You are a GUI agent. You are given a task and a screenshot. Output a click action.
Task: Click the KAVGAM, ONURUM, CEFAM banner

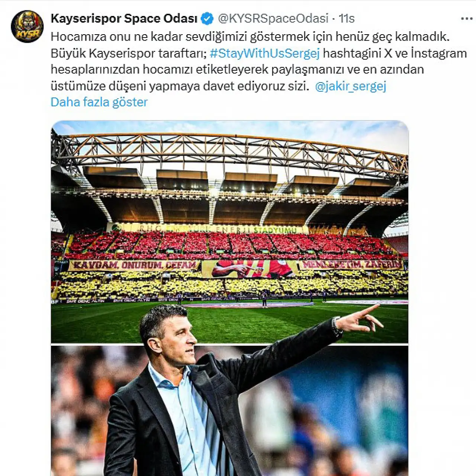[x=134, y=265]
